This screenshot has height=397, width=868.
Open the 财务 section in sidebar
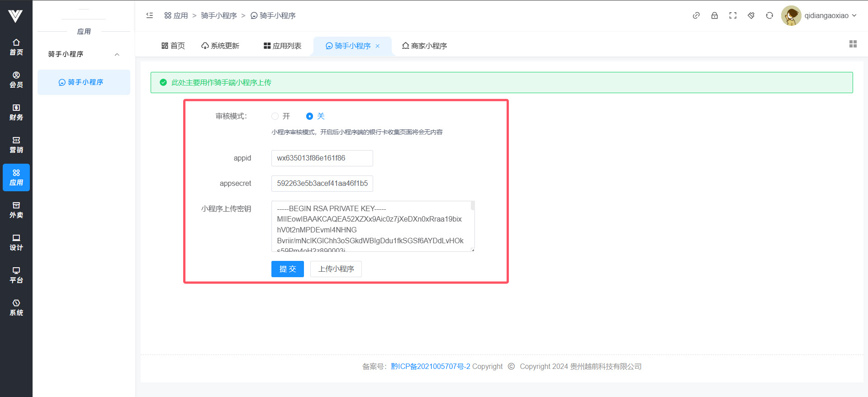pyautogui.click(x=16, y=112)
